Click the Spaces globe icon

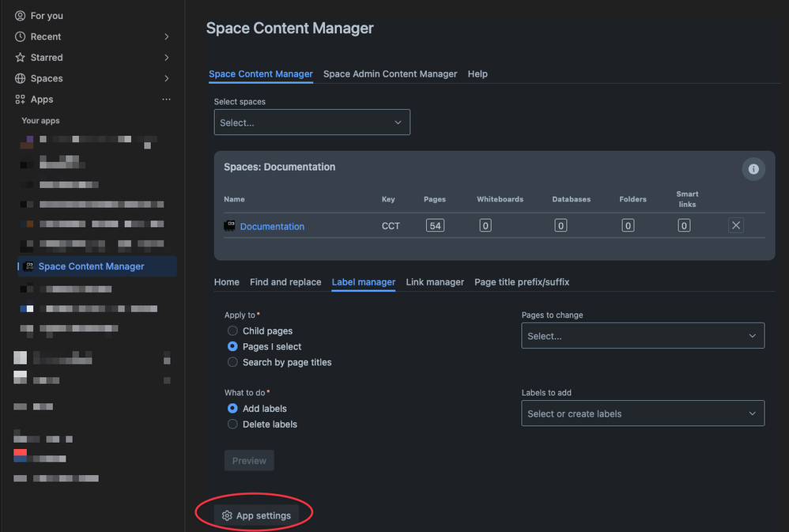[21, 78]
